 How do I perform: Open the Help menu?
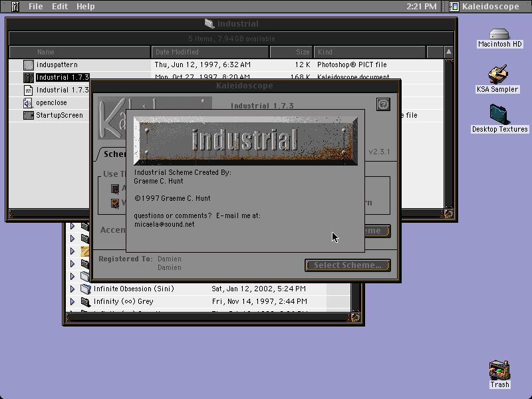point(85,7)
